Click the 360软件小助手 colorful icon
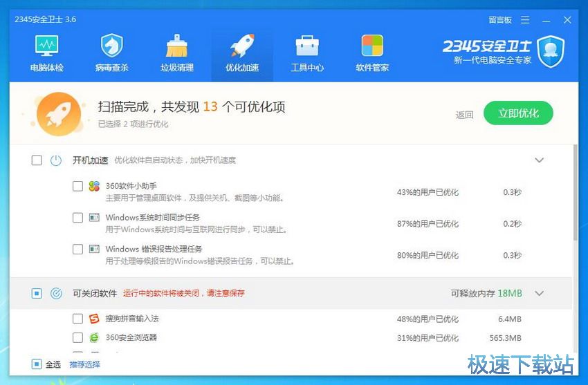 pyautogui.click(x=94, y=186)
